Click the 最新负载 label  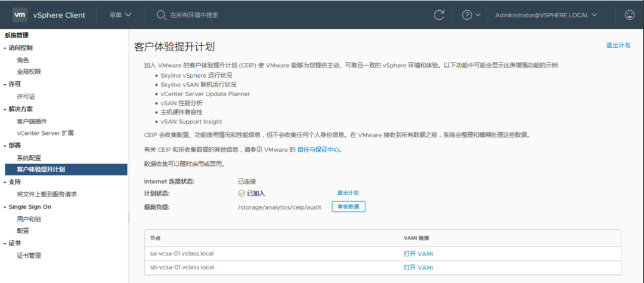click(157, 207)
